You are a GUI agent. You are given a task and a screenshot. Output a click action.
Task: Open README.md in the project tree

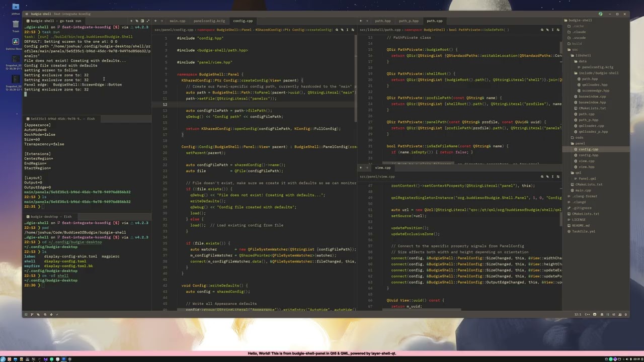[578, 225]
